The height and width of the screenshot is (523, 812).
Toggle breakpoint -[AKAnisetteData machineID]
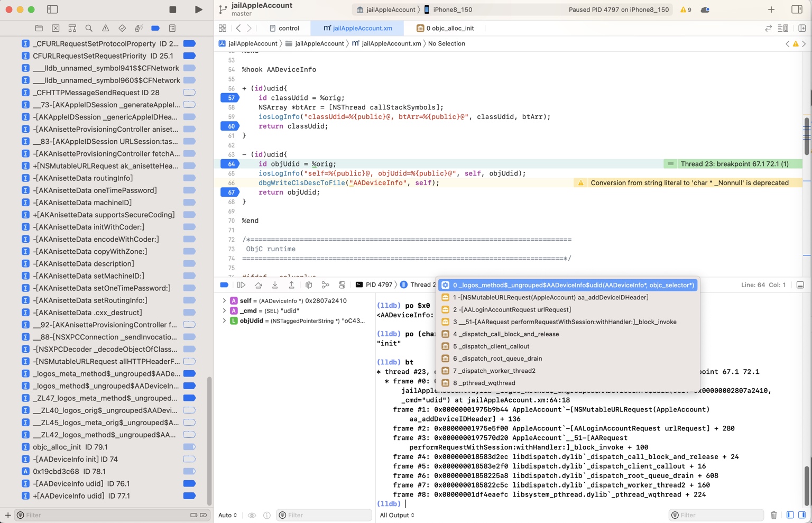pyautogui.click(x=189, y=203)
